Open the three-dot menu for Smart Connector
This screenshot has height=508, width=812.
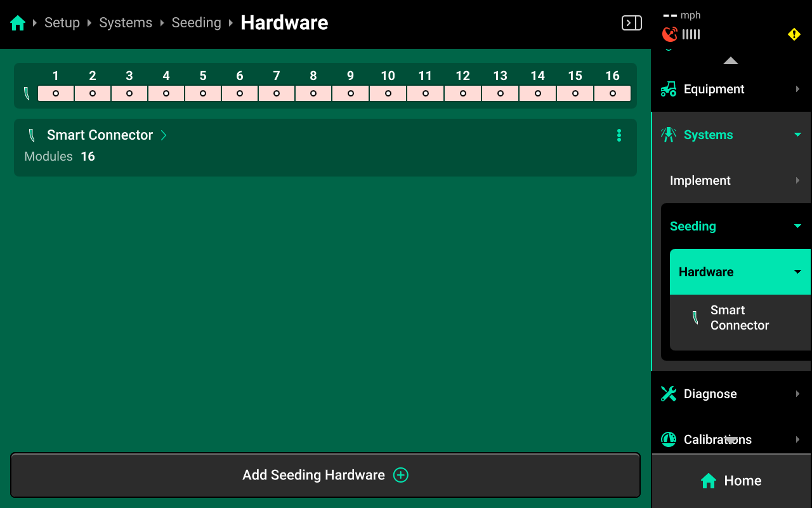click(x=619, y=135)
